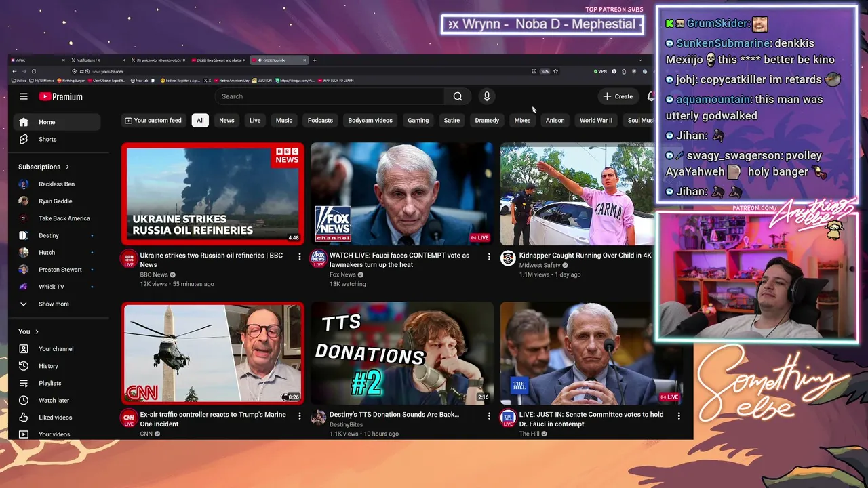Select the Satire filter chip
The height and width of the screenshot is (488, 868).
452,121
